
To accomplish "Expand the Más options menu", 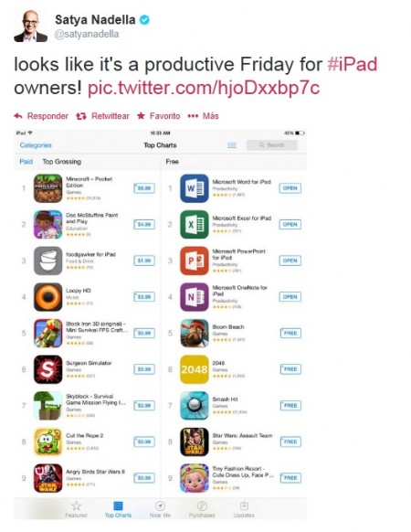I will (x=203, y=116).
